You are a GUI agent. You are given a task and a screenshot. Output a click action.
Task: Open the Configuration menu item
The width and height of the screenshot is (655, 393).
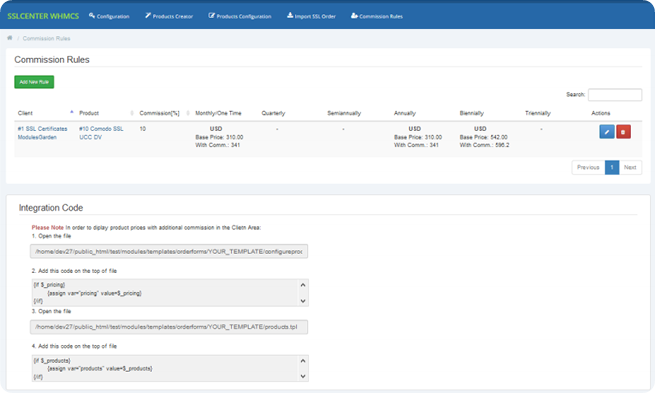[x=109, y=16]
